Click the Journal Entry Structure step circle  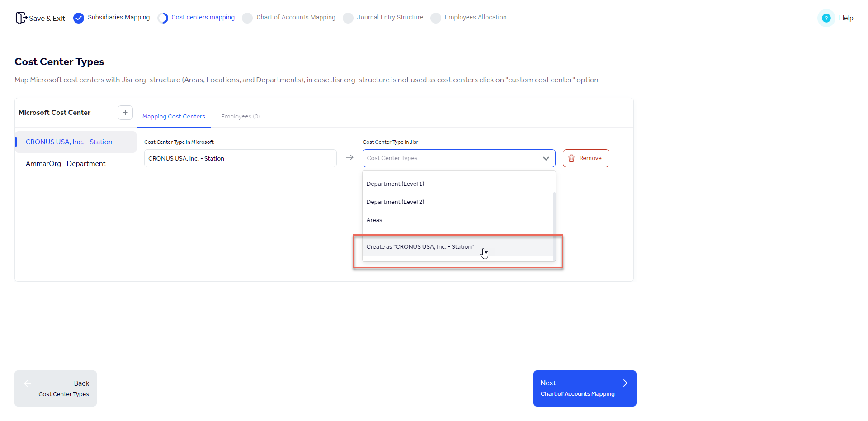click(x=348, y=18)
